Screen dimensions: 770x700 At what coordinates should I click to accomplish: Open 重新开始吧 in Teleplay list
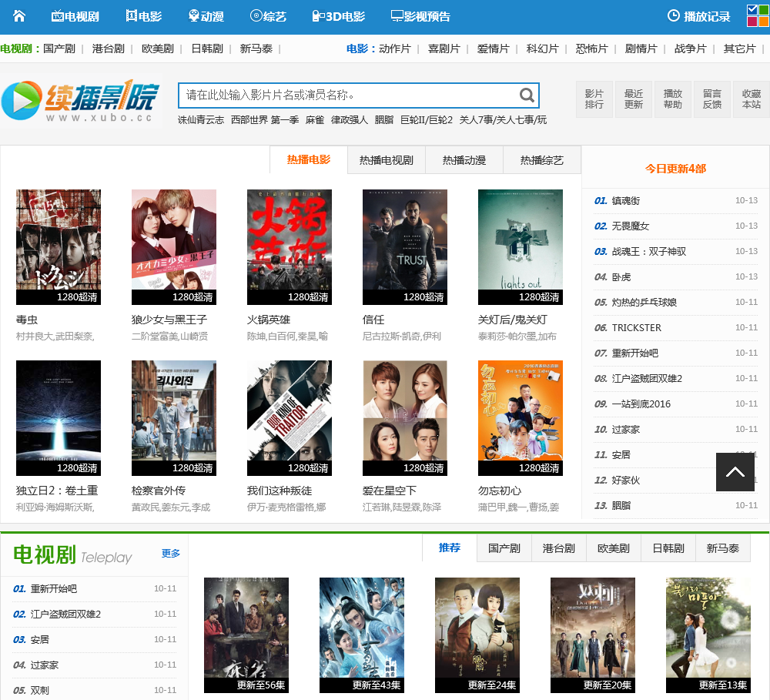(x=54, y=589)
